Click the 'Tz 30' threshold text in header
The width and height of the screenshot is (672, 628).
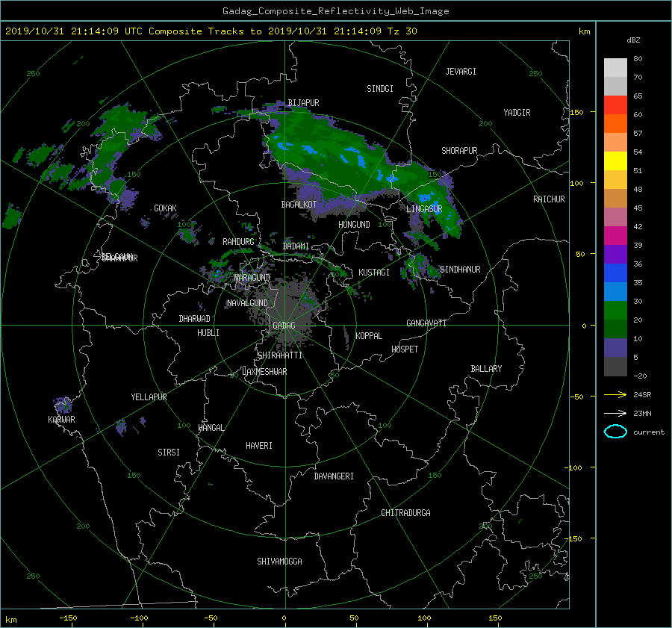pos(402,31)
